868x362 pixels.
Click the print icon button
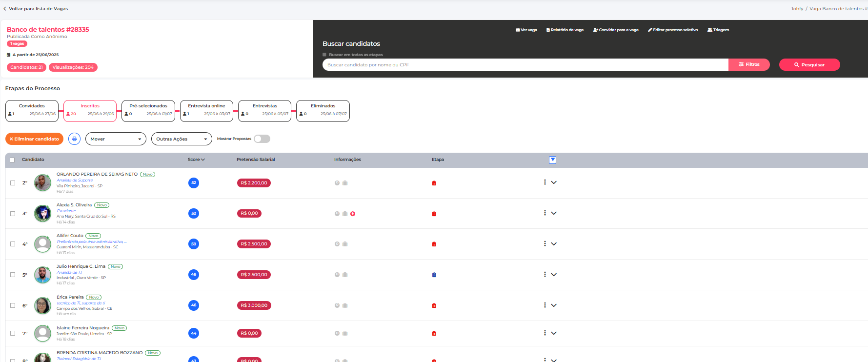click(74, 139)
